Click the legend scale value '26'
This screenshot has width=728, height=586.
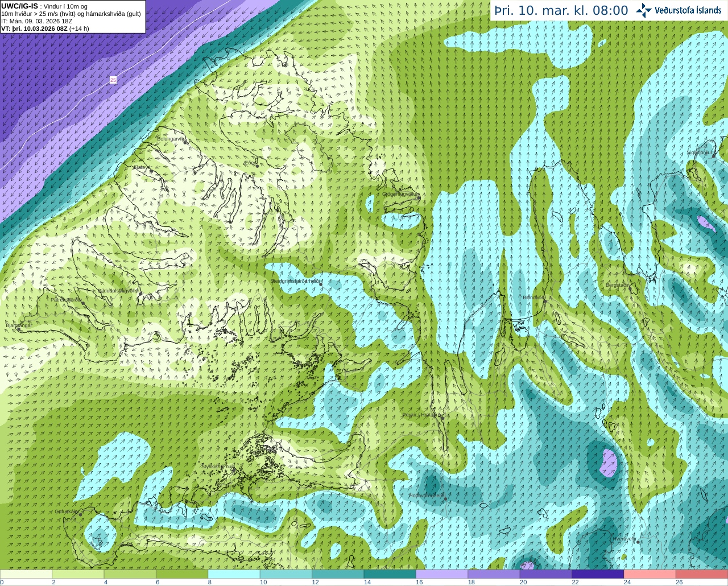[679, 582]
